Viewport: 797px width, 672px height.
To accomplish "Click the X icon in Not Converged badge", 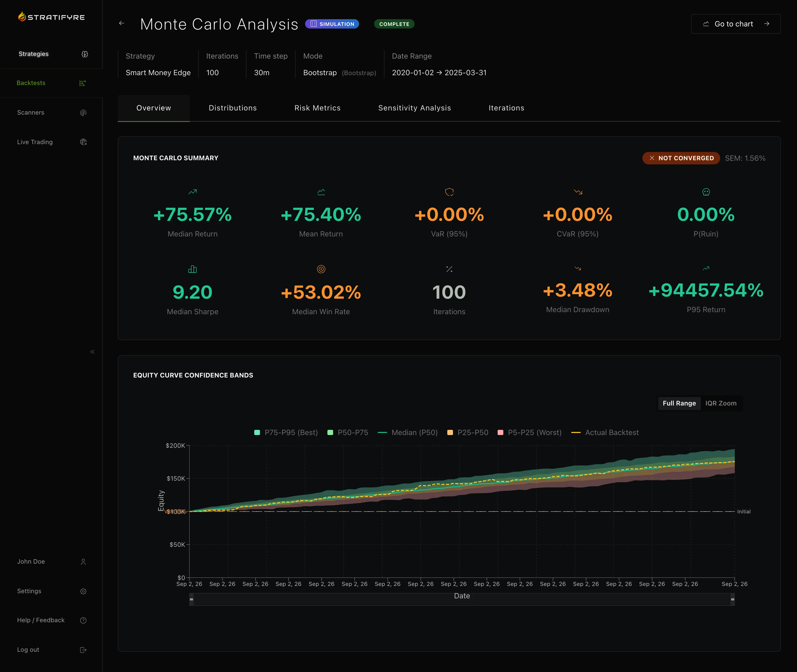I will point(652,158).
